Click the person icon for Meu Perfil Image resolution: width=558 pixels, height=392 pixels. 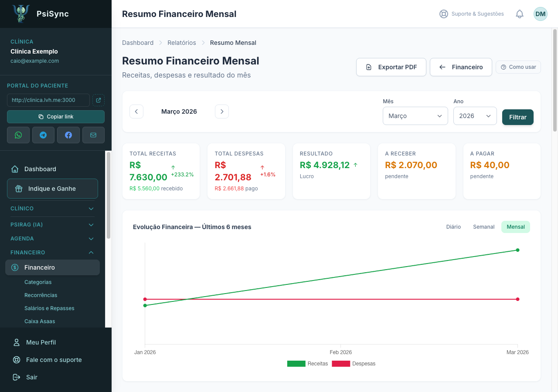click(17, 342)
